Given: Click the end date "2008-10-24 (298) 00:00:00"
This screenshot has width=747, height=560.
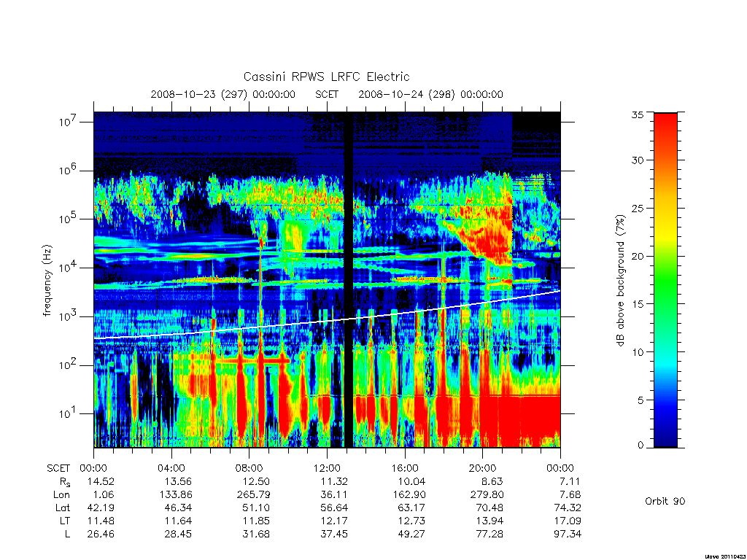Looking at the screenshot, I should 430,94.
